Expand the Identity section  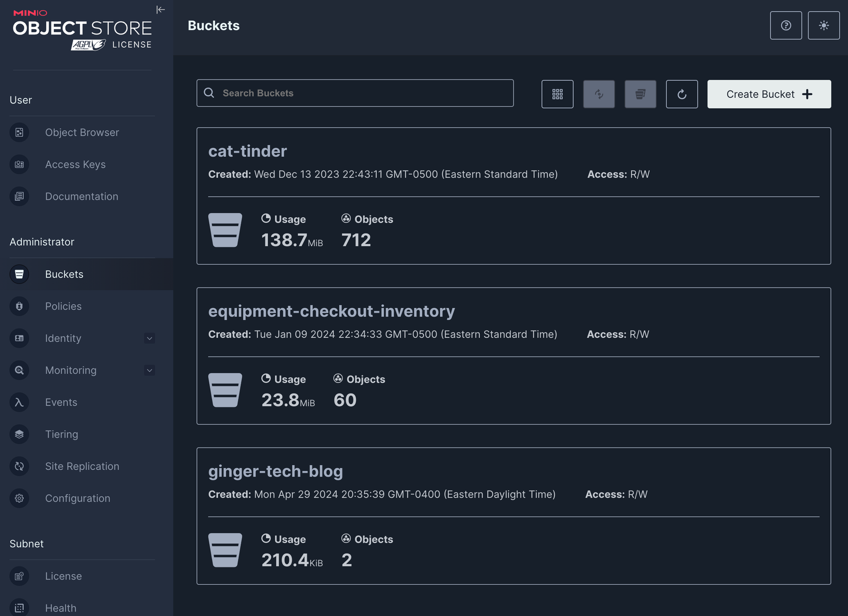tap(149, 338)
